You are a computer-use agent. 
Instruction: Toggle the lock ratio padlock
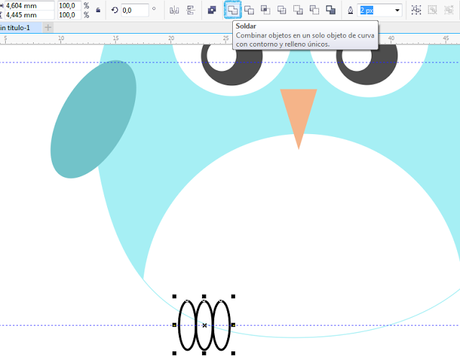(x=98, y=10)
